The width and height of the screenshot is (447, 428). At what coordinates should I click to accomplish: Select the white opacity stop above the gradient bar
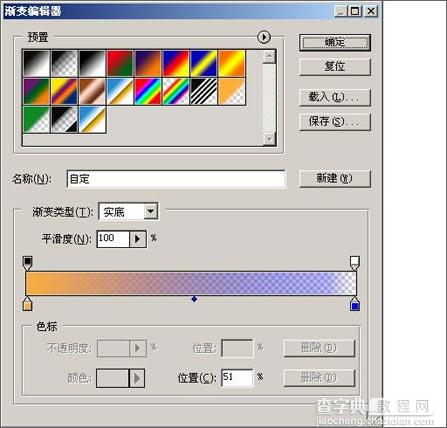click(x=355, y=263)
